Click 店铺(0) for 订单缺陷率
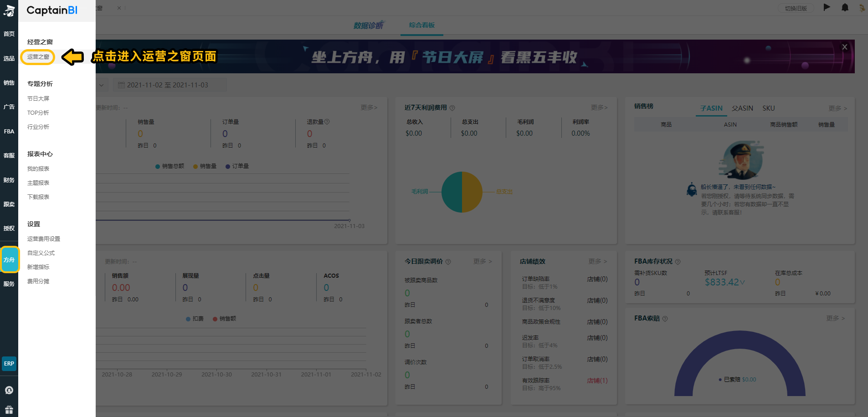Screen dimensions: 868x417 (x=597, y=279)
